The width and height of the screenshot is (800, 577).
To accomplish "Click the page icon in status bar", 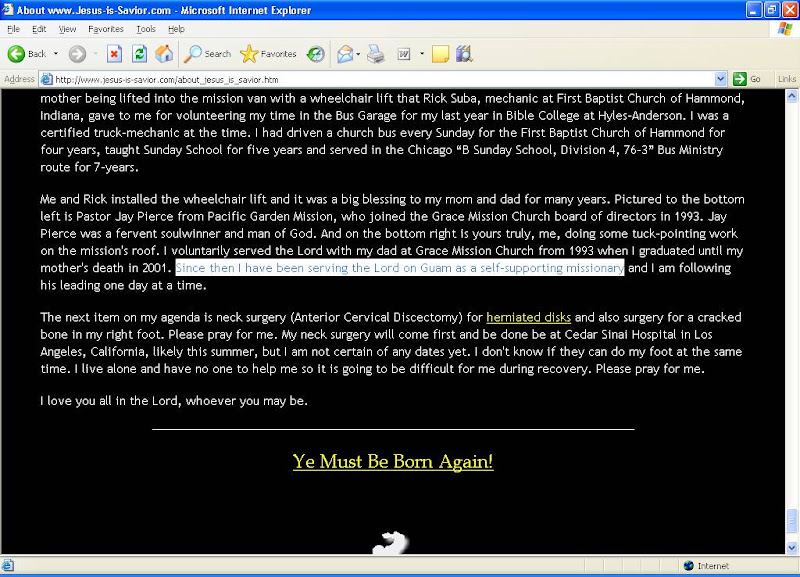I will [8, 565].
